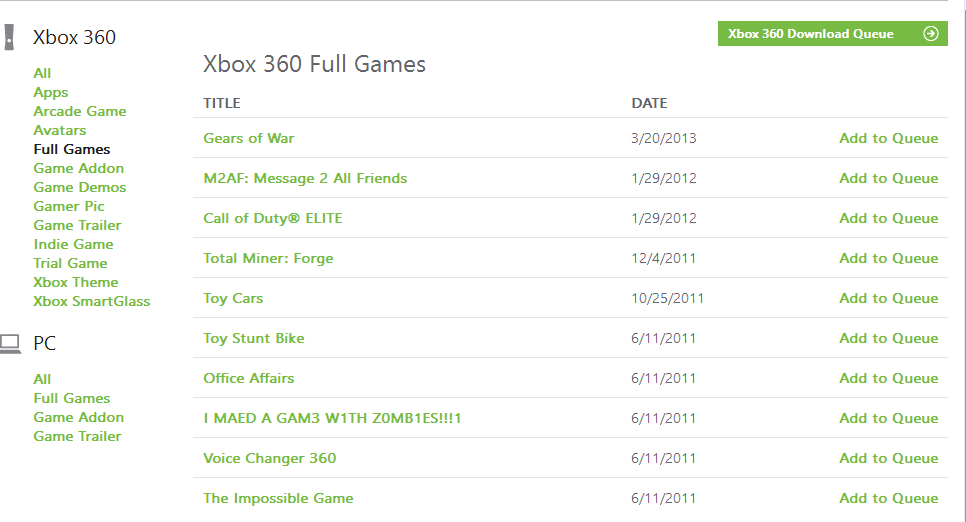
Task: Click the PC laptop icon
Action: click(x=11, y=344)
